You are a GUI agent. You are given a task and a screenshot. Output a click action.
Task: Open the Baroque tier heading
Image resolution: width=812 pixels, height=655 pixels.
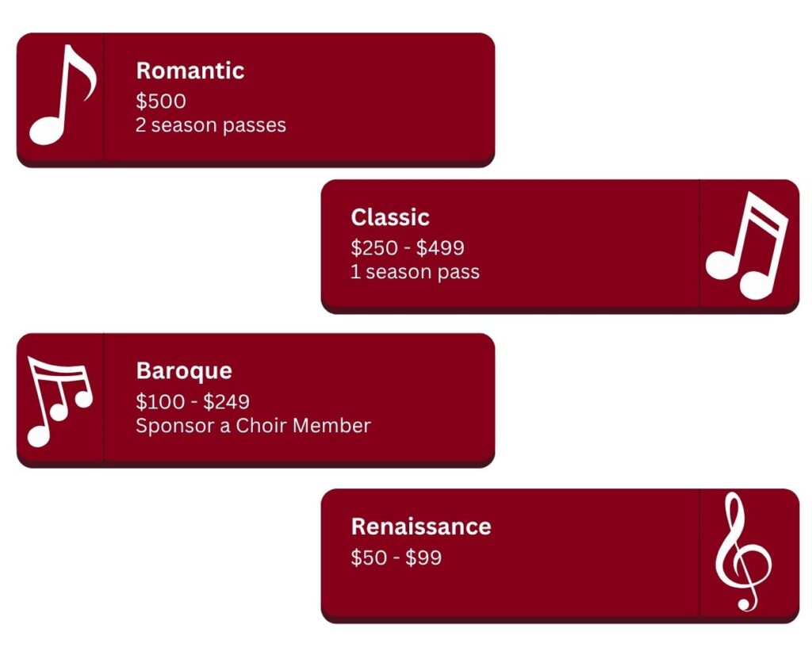[184, 371]
